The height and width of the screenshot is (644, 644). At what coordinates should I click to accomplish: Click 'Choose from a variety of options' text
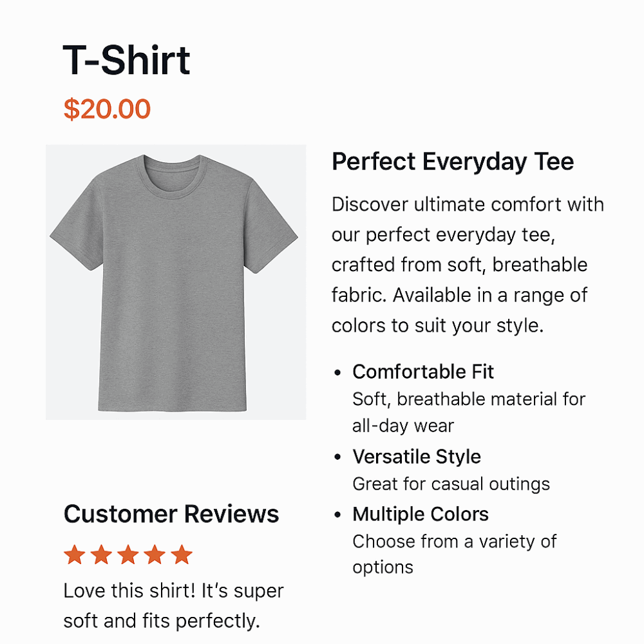(454, 554)
